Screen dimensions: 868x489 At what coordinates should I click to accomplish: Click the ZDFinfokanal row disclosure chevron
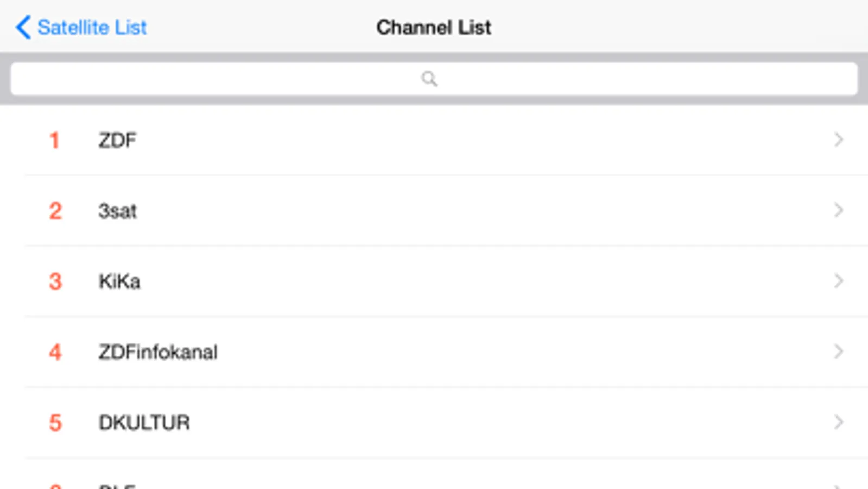pyautogui.click(x=839, y=352)
